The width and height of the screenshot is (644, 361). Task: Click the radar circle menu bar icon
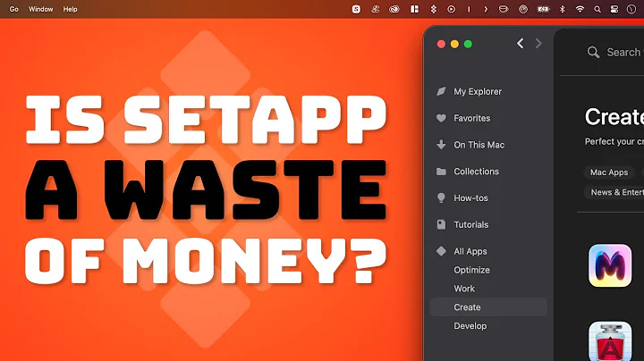coord(523,9)
